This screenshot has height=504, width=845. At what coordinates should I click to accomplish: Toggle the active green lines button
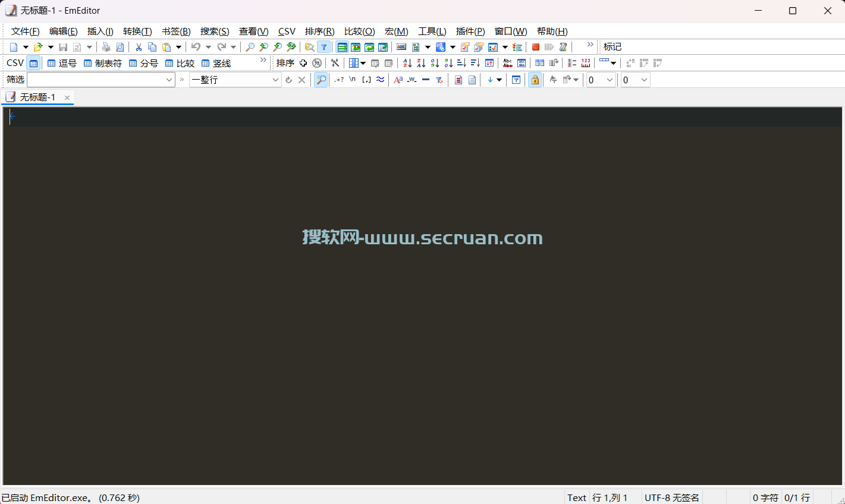point(342,47)
